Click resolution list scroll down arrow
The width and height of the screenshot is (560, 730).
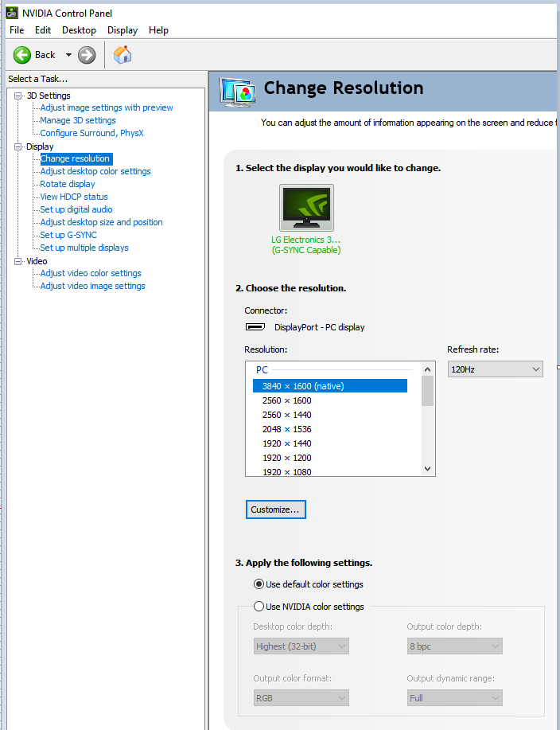(x=428, y=469)
